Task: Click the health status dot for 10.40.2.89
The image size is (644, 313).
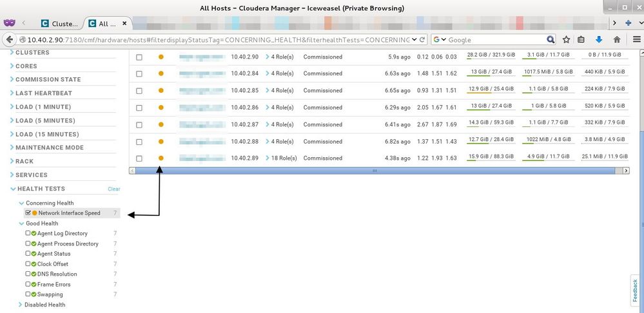Action: pyautogui.click(x=161, y=158)
